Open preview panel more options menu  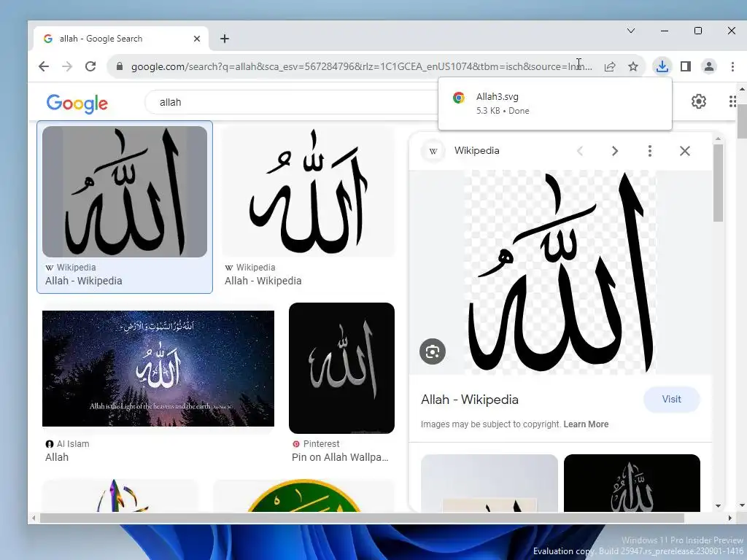coord(650,151)
